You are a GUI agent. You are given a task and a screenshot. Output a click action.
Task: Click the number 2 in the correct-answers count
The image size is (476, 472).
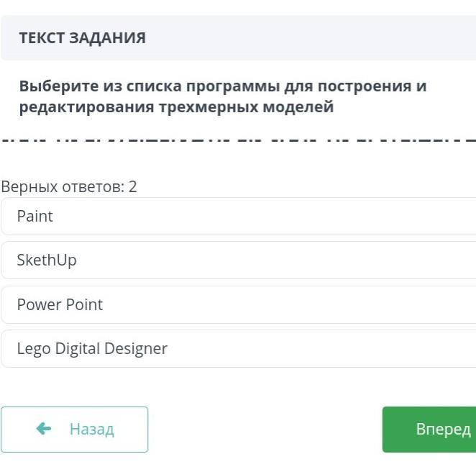tap(133, 187)
